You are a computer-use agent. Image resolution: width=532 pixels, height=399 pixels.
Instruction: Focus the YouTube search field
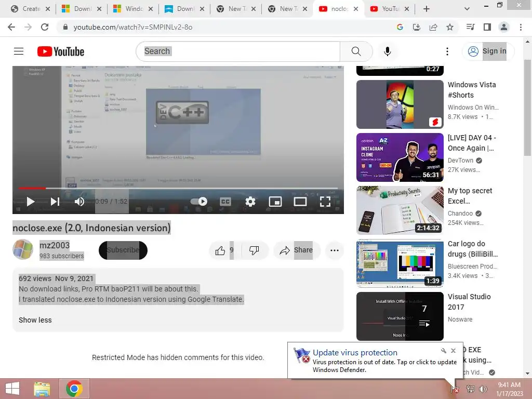coord(238,51)
